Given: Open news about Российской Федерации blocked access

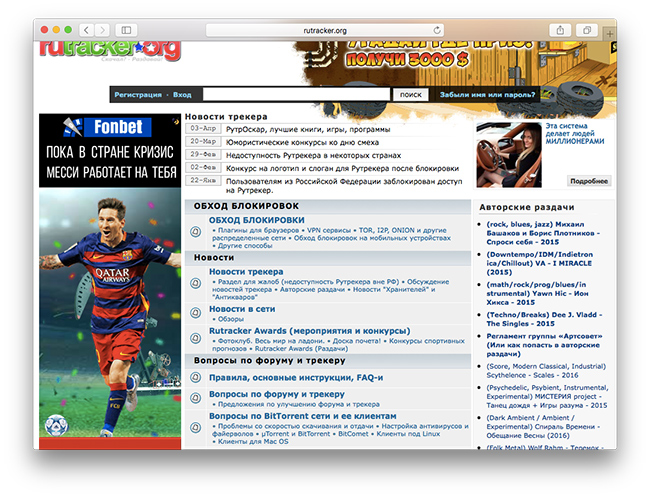Looking at the screenshot, I should (344, 186).
